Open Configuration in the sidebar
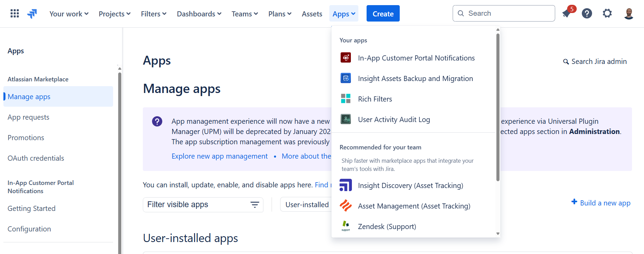The image size is (644, 254). click(29, 229)
